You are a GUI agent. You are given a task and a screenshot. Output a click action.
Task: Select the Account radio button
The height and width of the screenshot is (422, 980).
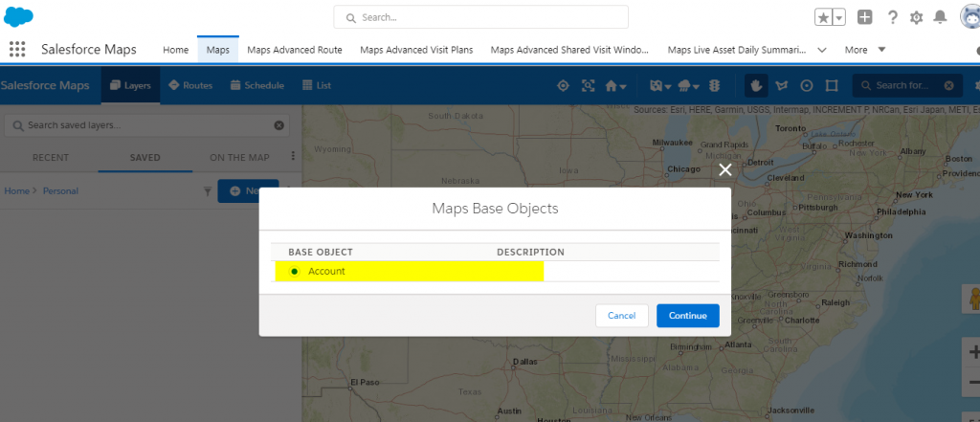coord(294,272)
